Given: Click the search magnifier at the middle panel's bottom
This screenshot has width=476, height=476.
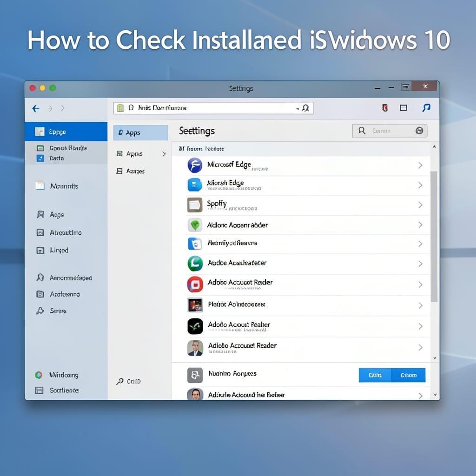Looking at the screenshot, I should coord(120,381).
